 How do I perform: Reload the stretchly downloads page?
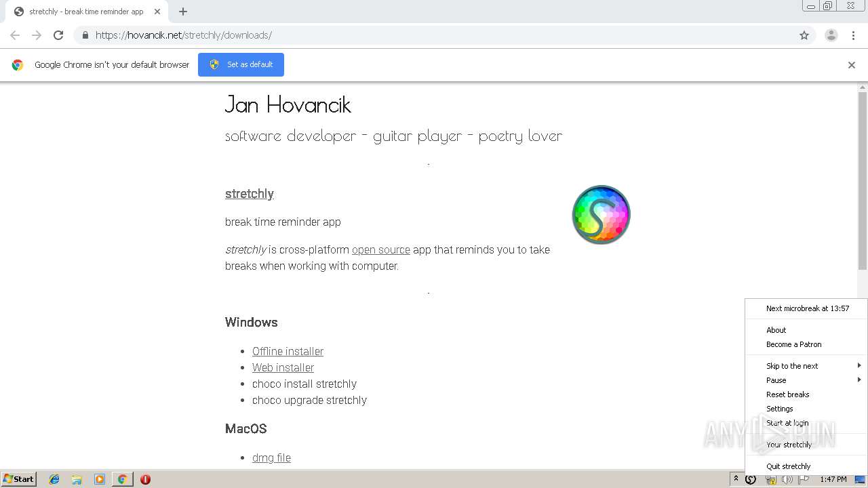[58, 35]
